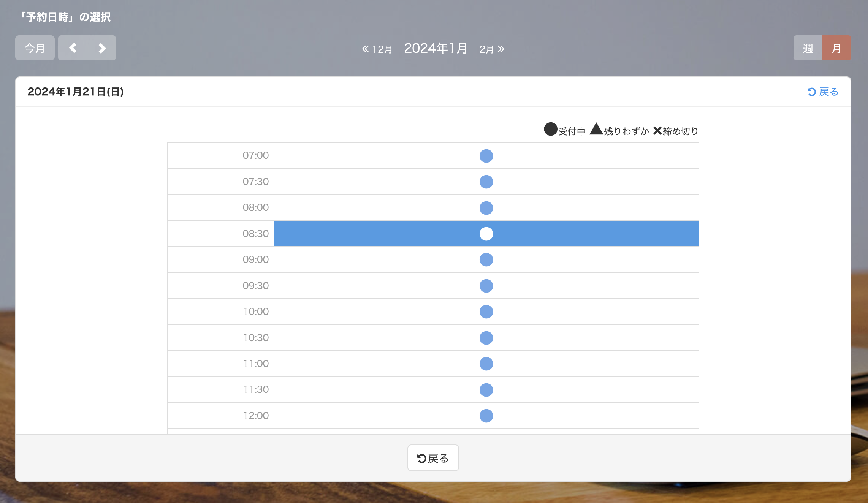Click the previous month arrow icon

coord(73,48)
